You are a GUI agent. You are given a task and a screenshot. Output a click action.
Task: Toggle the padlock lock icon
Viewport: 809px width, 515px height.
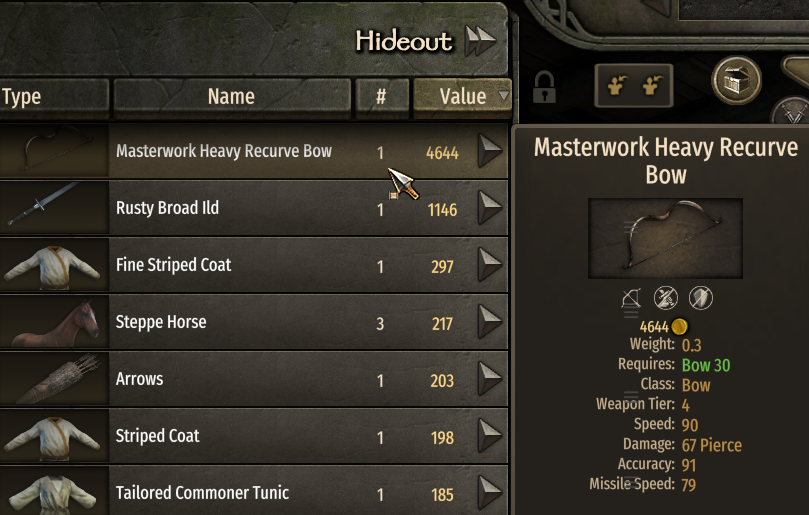tap(544, 87)
